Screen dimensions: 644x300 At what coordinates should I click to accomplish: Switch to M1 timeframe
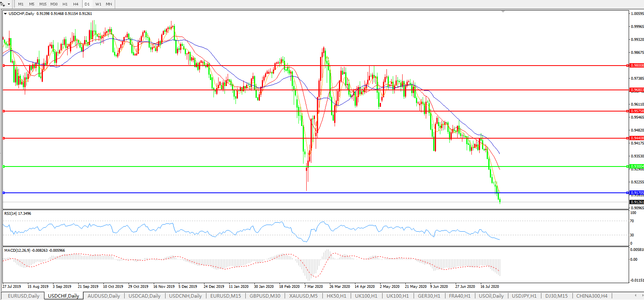pos(21,4)
